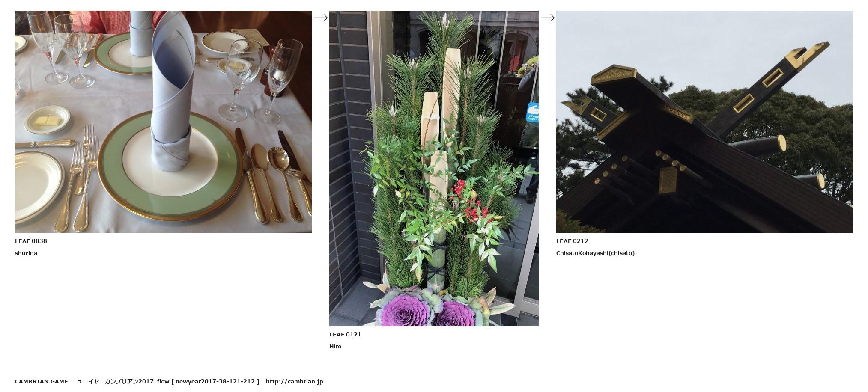The height and width of the screenshot is (392, 868).
Task: Click the CAMBRIAN GAME footer title
Action: [x=42, y=381]
